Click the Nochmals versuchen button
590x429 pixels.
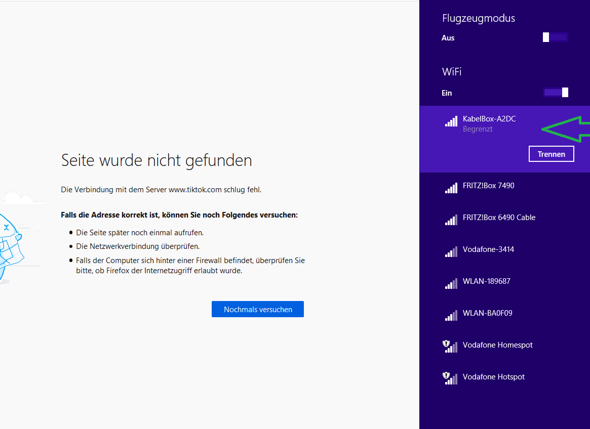[x=258, y=309]
